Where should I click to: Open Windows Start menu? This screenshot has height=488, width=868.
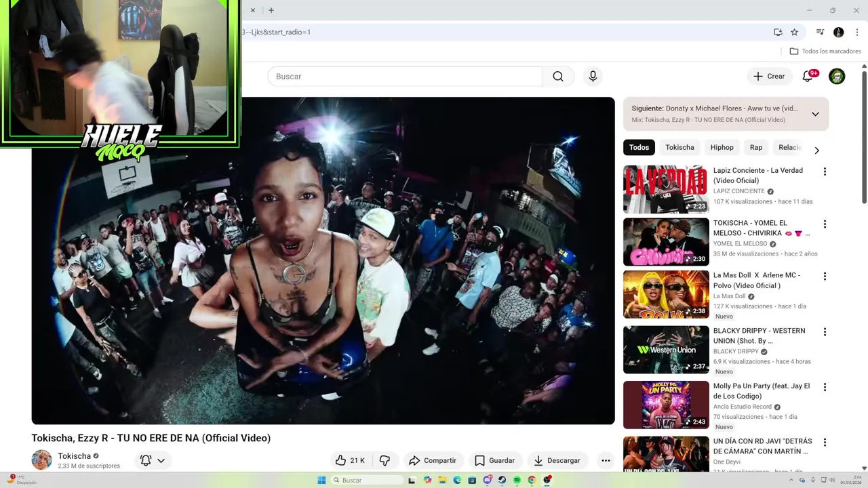321,480
